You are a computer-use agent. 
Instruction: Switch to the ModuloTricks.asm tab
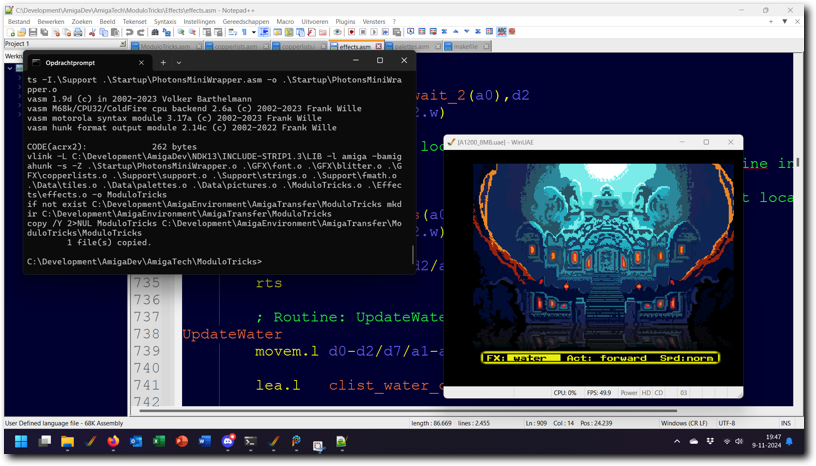tap(165, 46)
